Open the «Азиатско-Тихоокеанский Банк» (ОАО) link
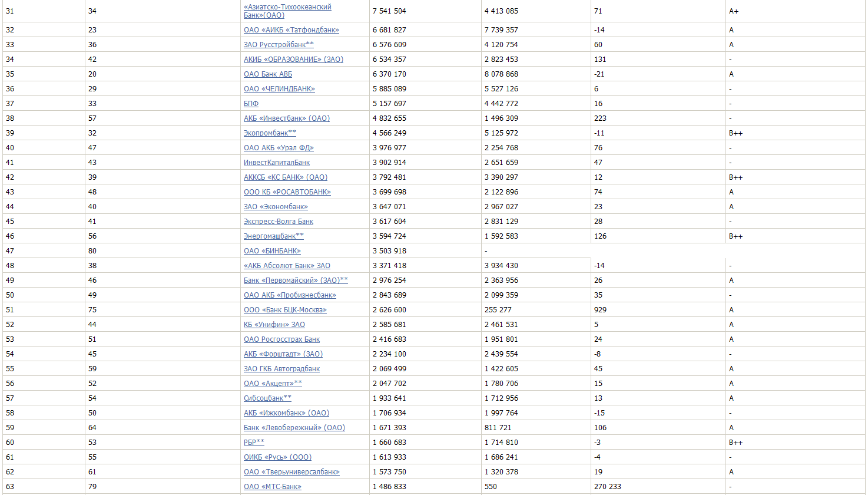Viewport: 868px width, 495px height. pos(287,7)
